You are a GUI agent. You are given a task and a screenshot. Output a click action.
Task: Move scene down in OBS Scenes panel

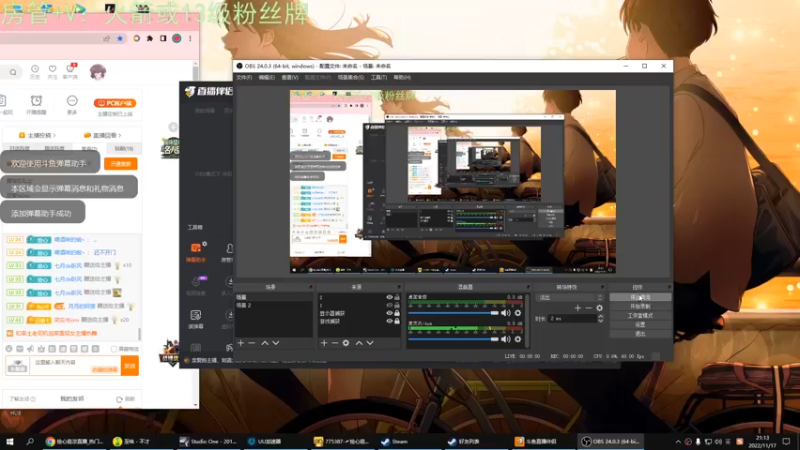click(x=276, y=343)
